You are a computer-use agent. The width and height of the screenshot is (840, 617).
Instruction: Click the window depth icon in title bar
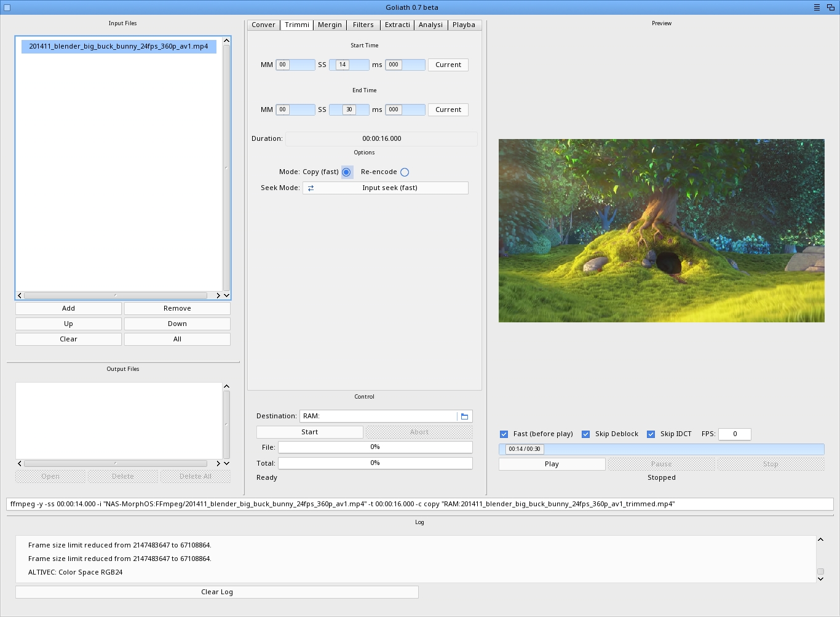[830, 7]
